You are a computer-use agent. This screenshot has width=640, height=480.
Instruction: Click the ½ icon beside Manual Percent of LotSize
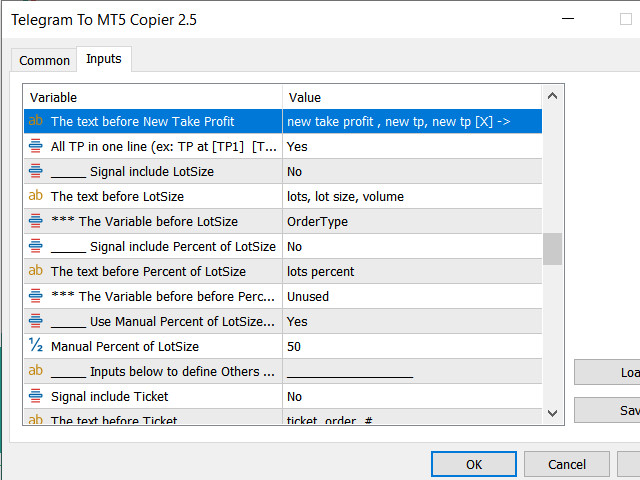(x=36, y=346)
